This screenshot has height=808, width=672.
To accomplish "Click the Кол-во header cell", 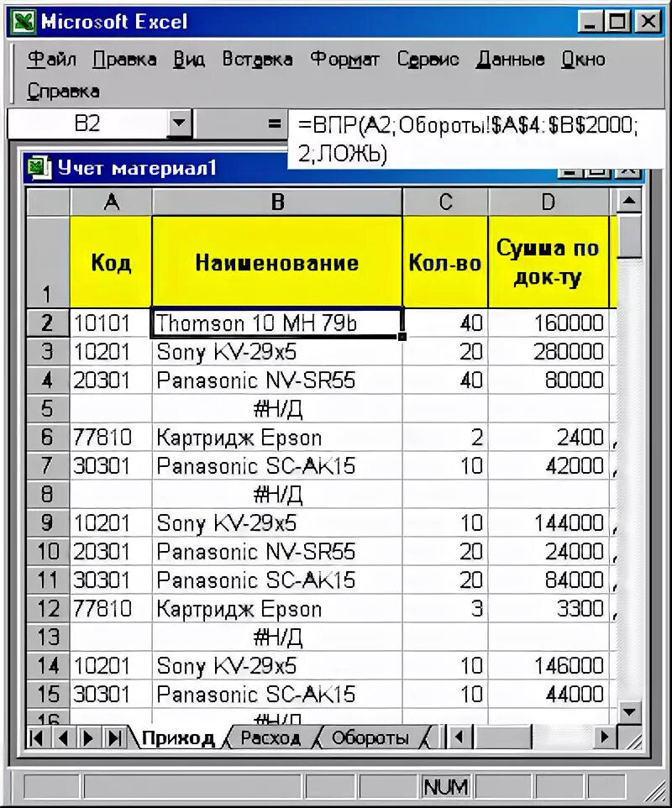I will point(445,262).
